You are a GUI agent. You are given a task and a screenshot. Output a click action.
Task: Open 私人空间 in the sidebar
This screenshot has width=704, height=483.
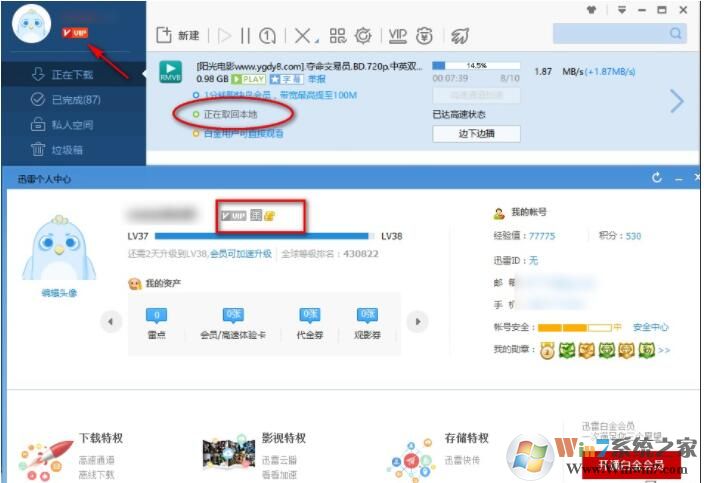[x=74, y=124]
